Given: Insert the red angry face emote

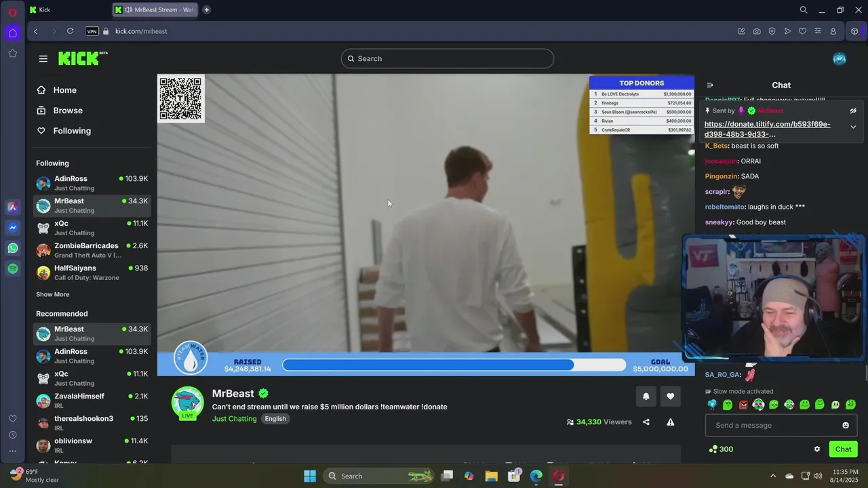Looking at the screenshot, I should (x=743, y=405).
